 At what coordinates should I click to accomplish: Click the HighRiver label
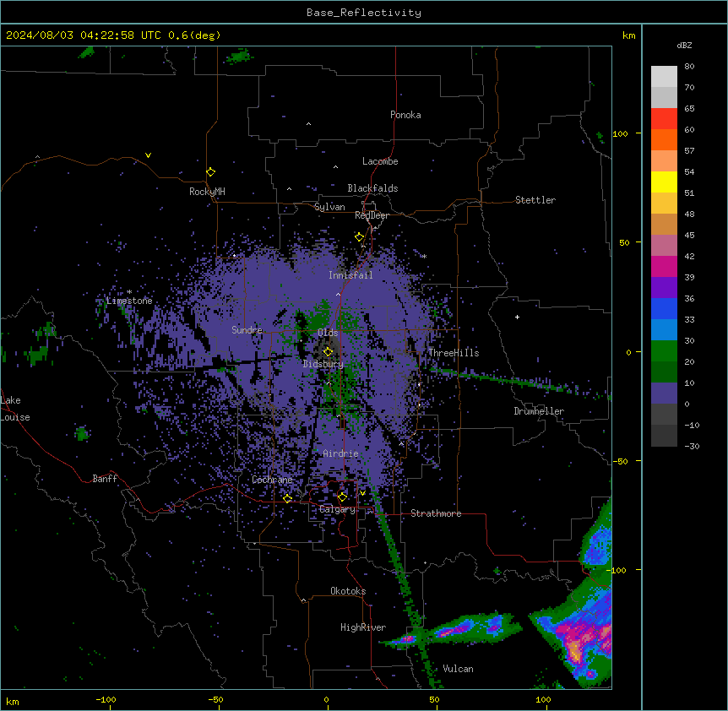tap(363, 627)
